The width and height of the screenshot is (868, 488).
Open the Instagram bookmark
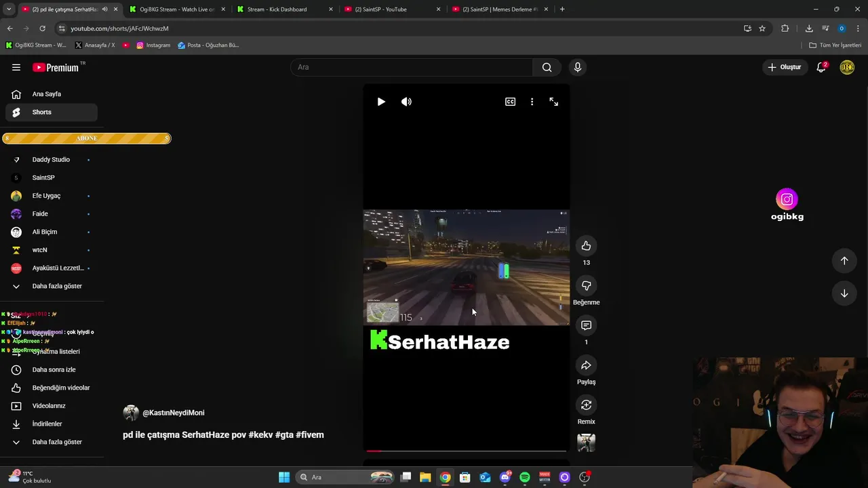pos(153,45)
